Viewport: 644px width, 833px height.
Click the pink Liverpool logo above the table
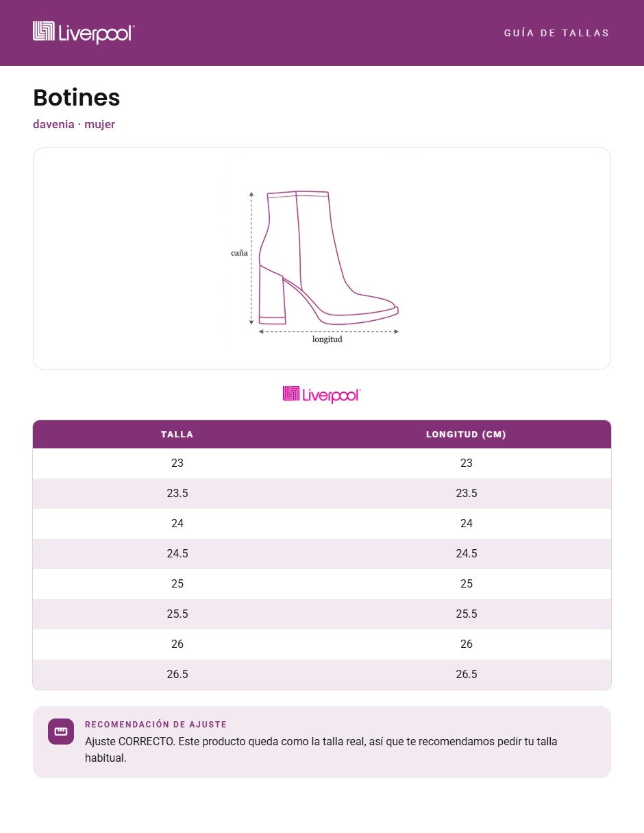(321, 394)
